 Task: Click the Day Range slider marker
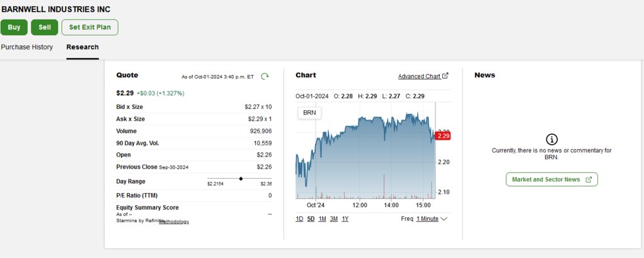pos(241,179)
